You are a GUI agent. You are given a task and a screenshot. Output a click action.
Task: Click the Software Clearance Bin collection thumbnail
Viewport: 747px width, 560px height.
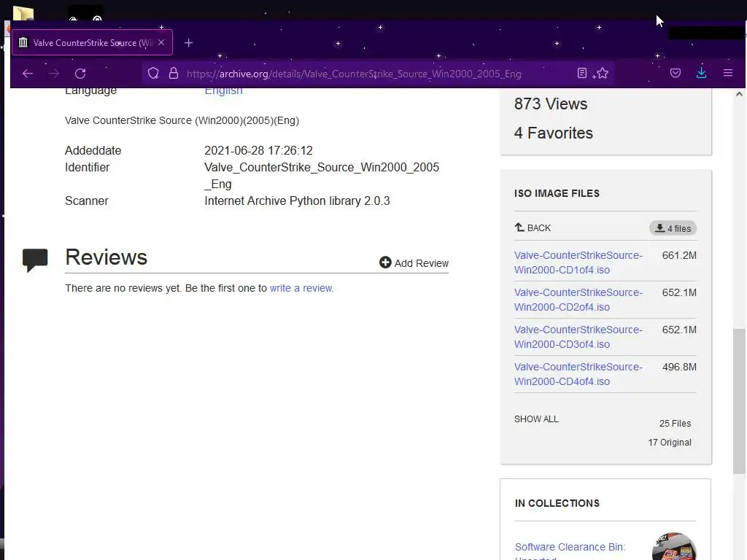coord(673,547)
